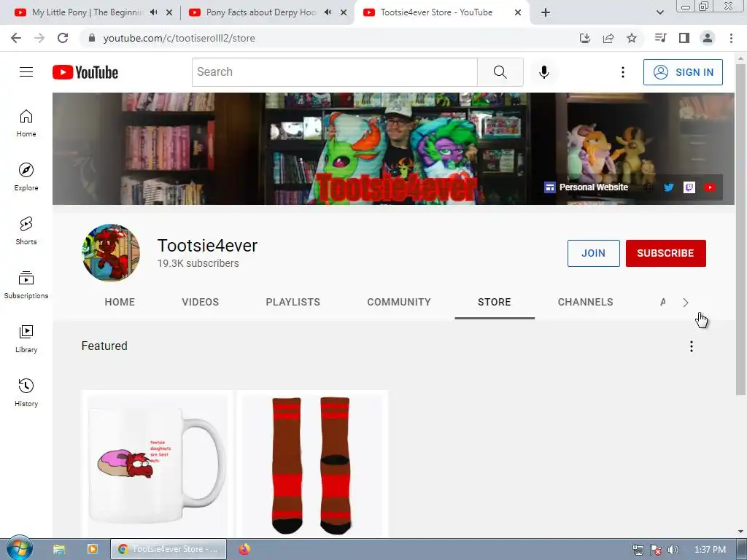Viewport: 747px width, 560px height.
Task: Click the YouTube logo
Action: (85, 72)
